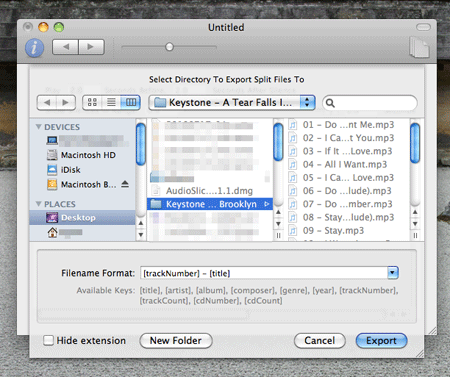Click middle column scroll down arrow
The height and width of the screenshot is (377, 450).
pyautogui.click(x=278, y=224)
